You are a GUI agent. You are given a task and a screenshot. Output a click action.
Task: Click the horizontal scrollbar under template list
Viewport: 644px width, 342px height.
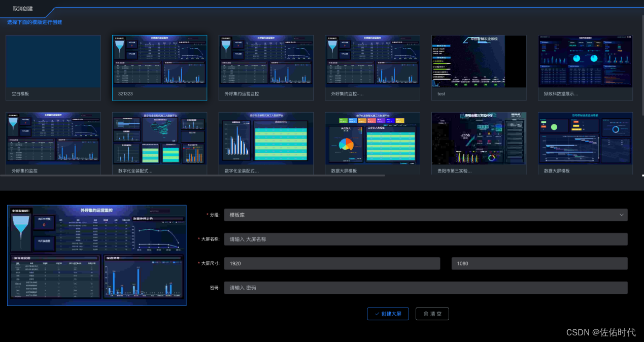(193, 176)
